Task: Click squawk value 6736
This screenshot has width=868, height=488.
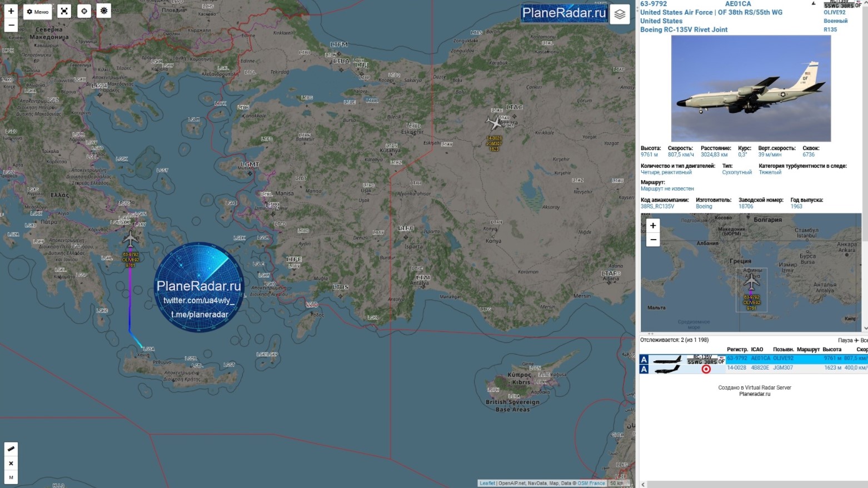Action: coord(809,155)
